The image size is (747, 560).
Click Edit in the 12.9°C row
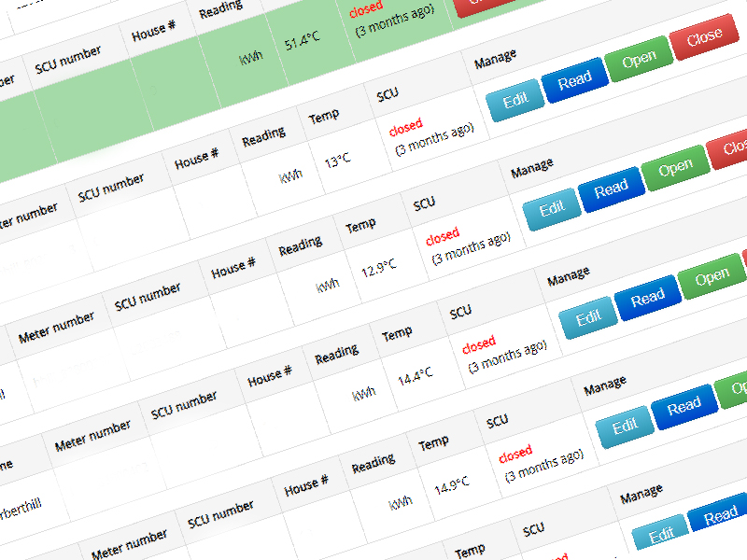pos(552,208)
